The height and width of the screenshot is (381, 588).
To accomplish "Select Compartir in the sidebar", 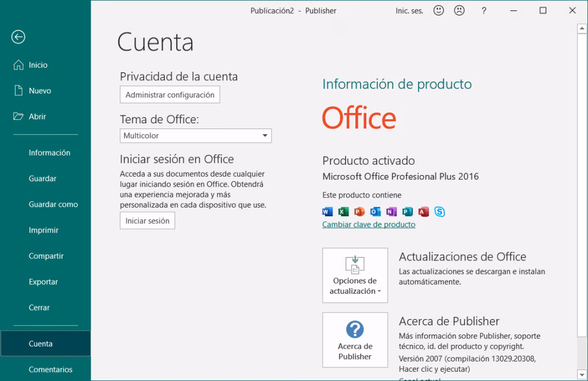I will click(x=46, y=256).
